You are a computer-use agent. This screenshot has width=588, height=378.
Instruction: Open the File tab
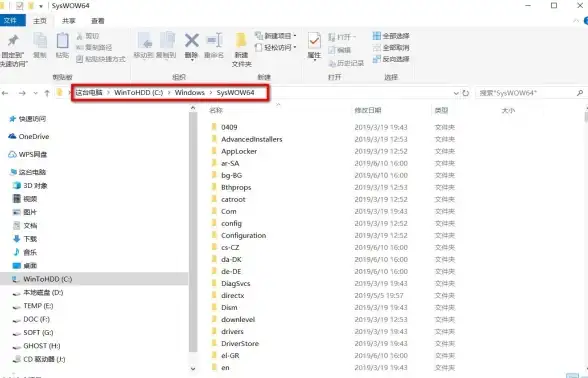click(x=11, y=21)
